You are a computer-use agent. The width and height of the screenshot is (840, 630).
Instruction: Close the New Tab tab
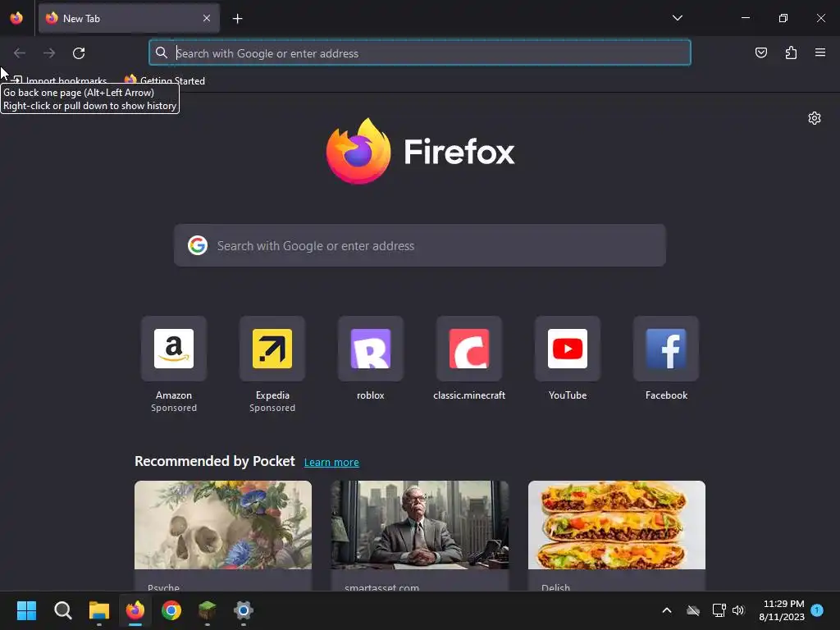point(207,18)
